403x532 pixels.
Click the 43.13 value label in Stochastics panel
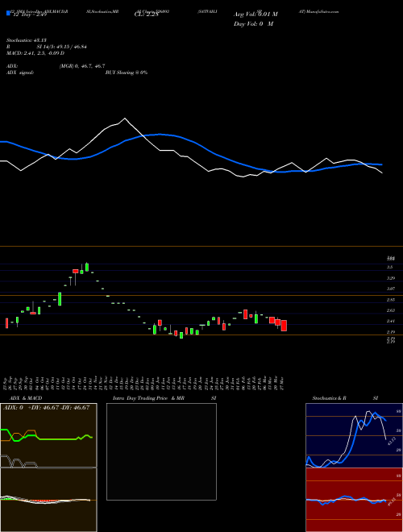(x=390, y=441)
